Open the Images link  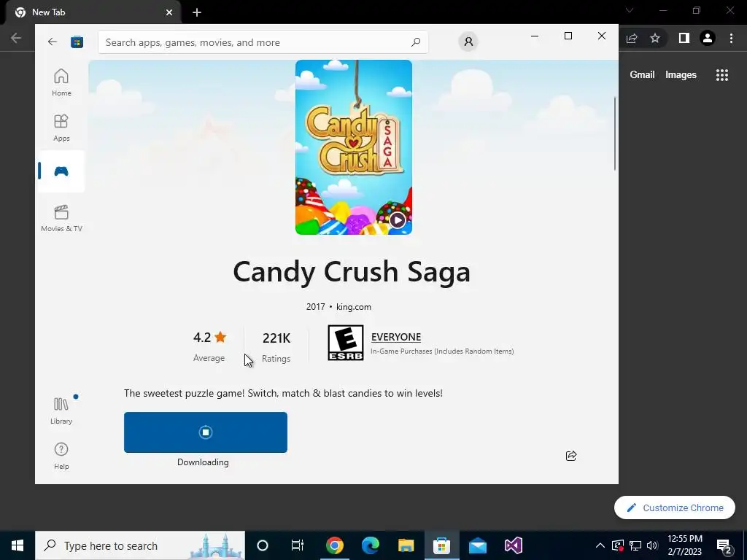[x=681, y=75]
